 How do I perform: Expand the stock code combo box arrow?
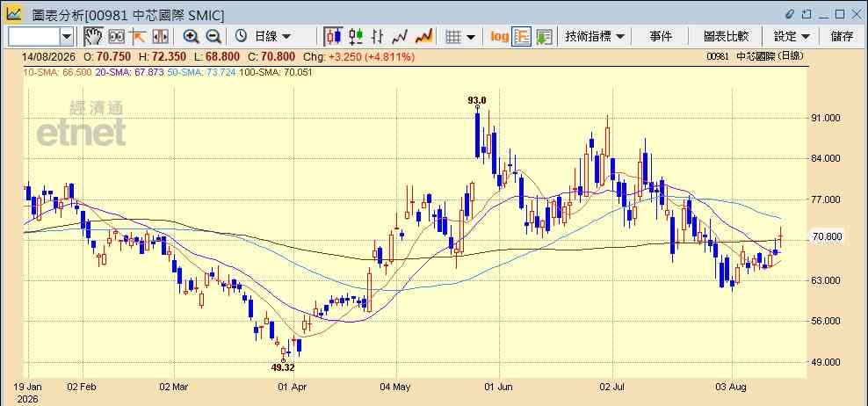67,37
